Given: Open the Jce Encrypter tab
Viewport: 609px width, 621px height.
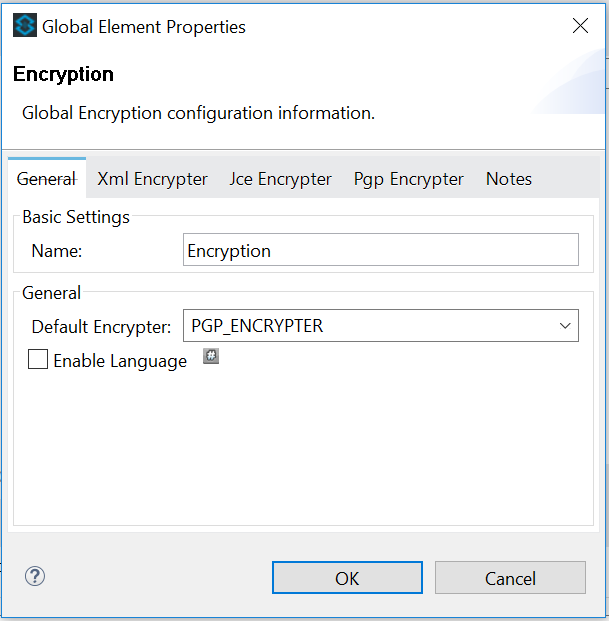Looking at the screenshot, I should pos(280,179).
